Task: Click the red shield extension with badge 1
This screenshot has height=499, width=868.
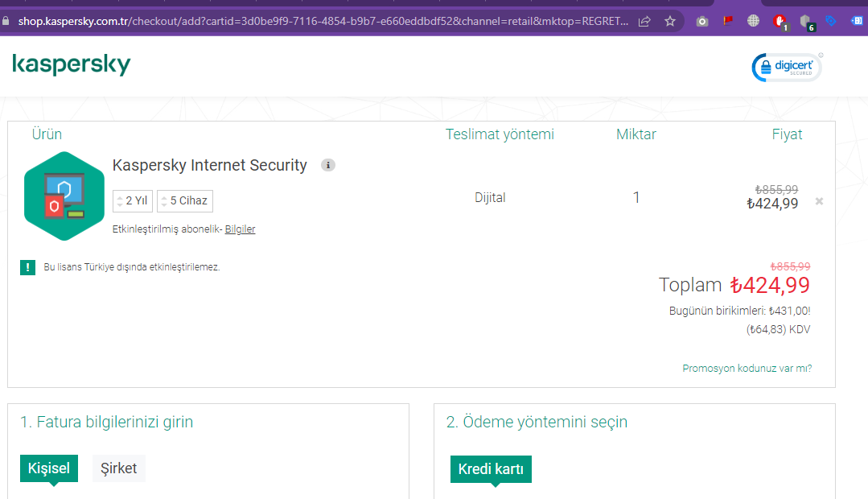Action: 780,23
